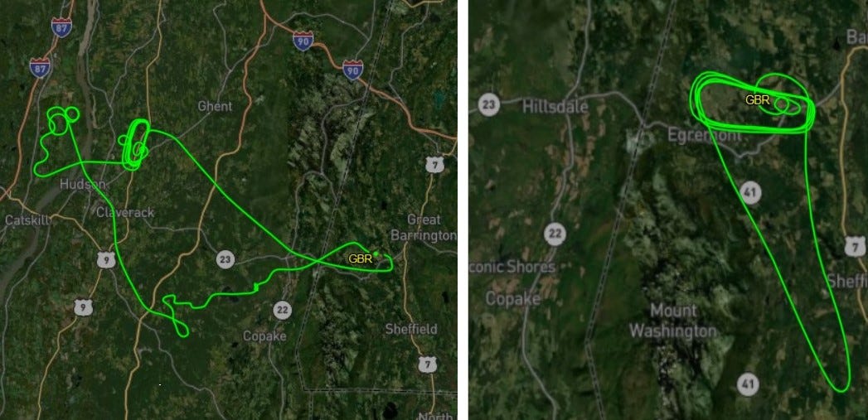Click the lower Route 41 shield

(748, 384)
